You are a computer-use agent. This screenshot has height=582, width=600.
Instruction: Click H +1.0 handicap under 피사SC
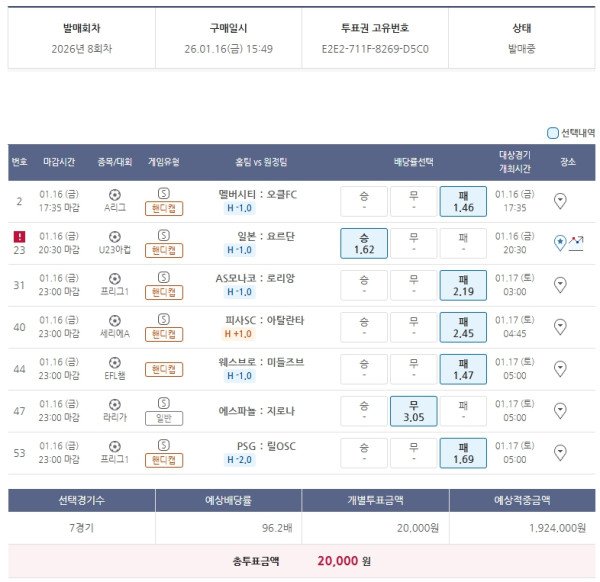(238, 334)
